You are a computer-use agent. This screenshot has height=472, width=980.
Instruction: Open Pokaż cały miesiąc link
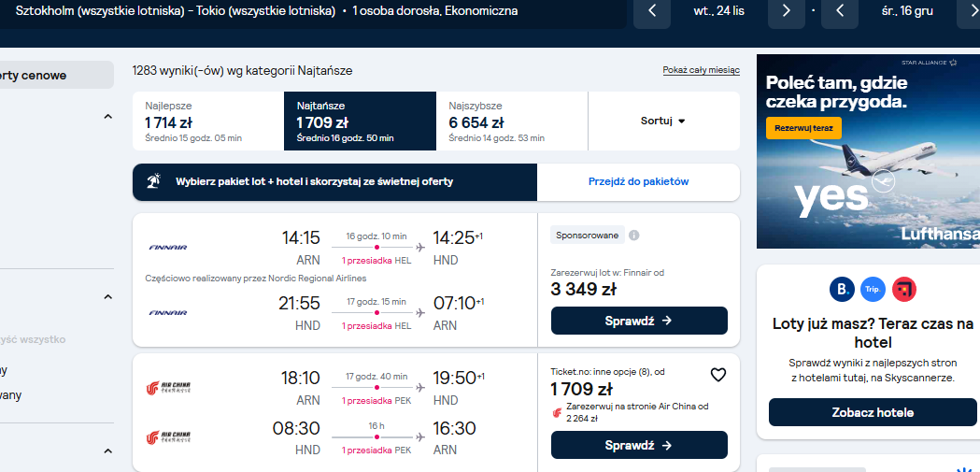(x=702, y=70)
